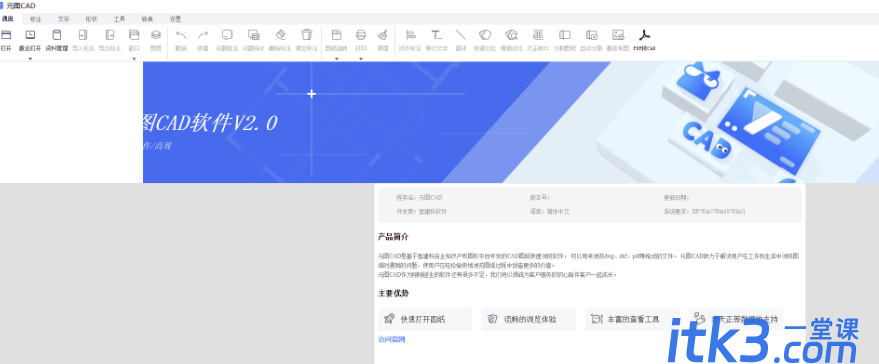
Task: Click the 快速打开图纸 feature card
Action: pyautogui.click(x=425, y=319)
